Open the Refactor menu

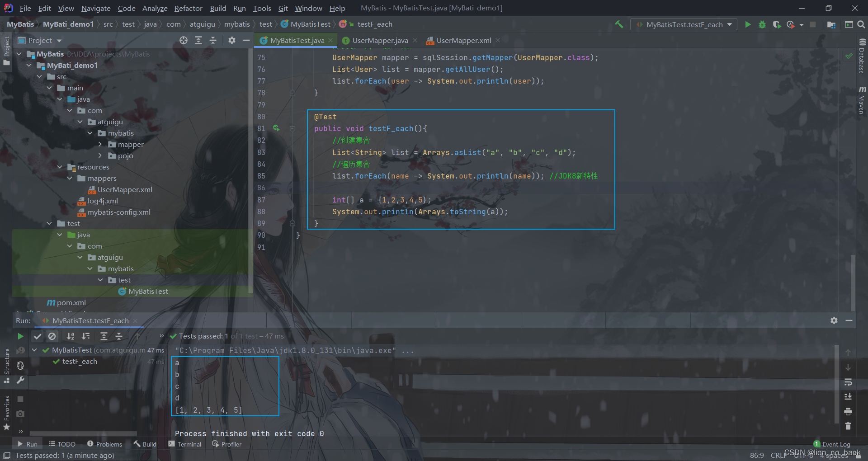(188, 8)
